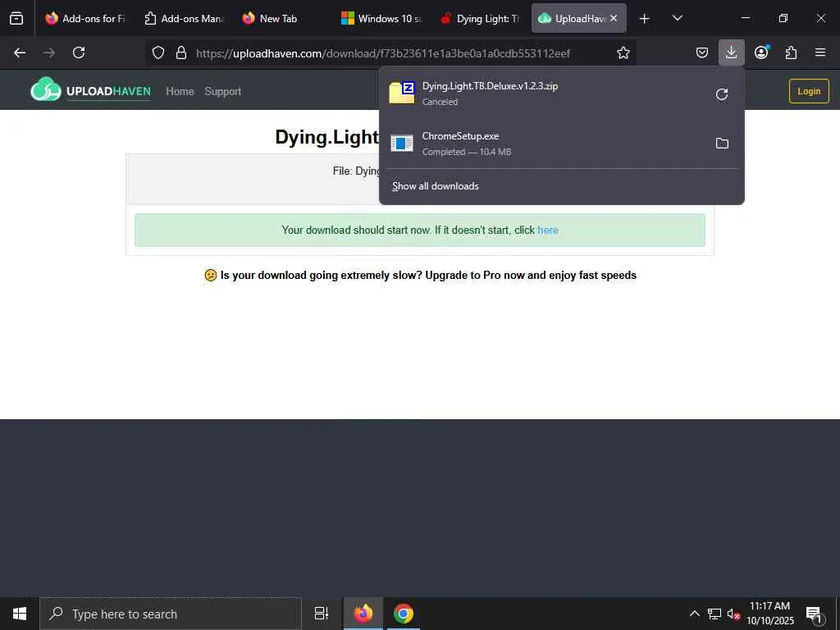This screenshot has width=840, height=630.
Task: Open Support link on UploadHaven
Action: tap(223, 92)
